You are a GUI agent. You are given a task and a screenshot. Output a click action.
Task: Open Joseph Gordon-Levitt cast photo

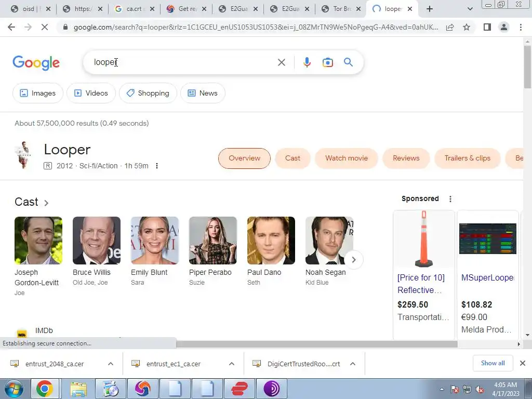click(38, 241)
